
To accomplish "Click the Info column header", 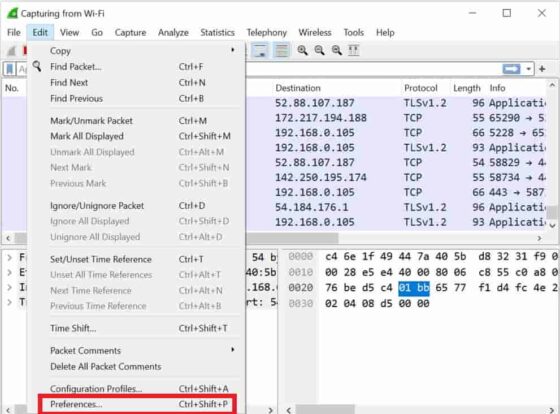I will 497,88.
